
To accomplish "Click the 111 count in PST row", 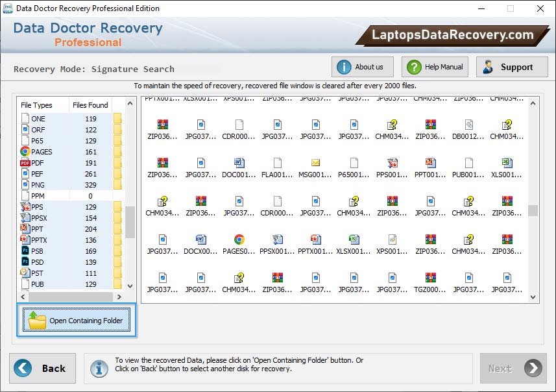I will (91, 273).
